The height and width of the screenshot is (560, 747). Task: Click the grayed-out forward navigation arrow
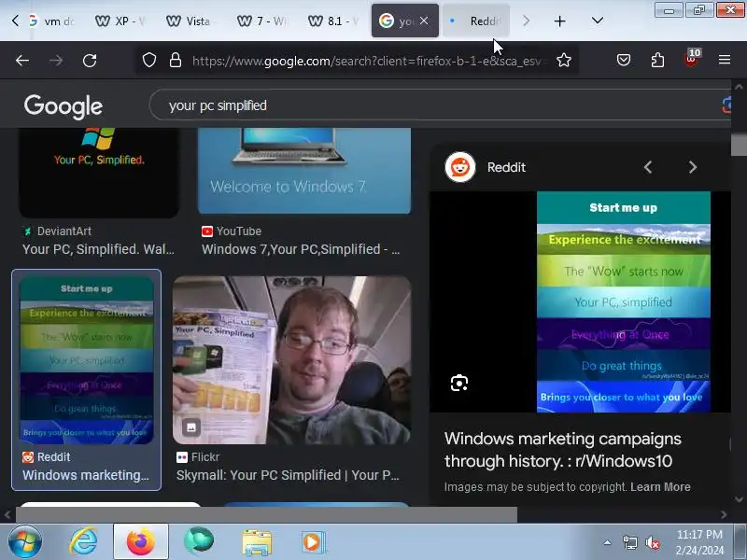coord(56,61)
